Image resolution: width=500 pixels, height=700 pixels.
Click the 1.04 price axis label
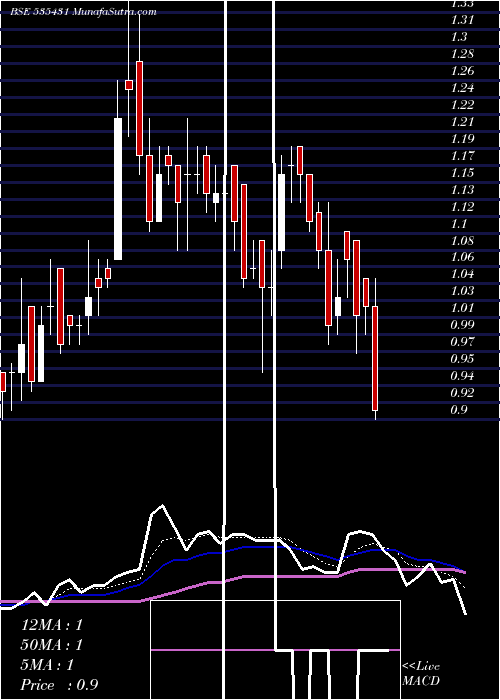point(462,274)
